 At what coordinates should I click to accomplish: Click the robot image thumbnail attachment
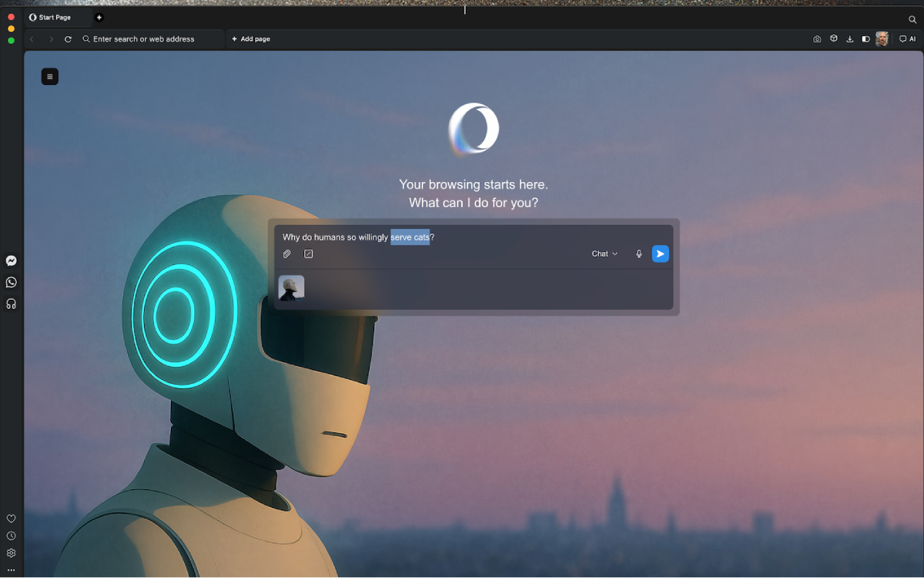[x=291, y=287]
